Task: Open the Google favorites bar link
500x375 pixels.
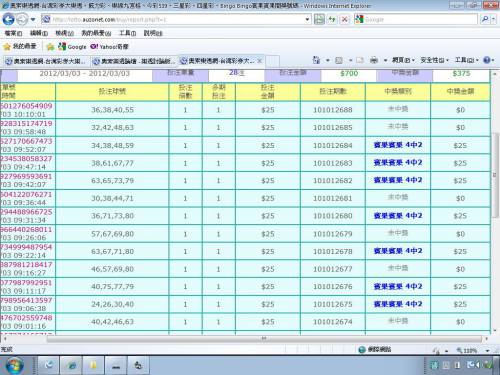Action: pyautogui.click(x=72, y=47)
